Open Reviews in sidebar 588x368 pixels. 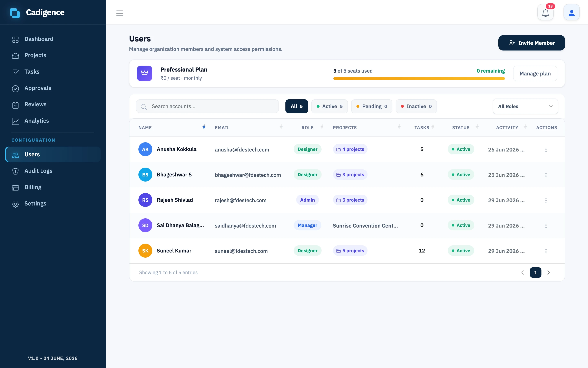[x=53, y=104]
